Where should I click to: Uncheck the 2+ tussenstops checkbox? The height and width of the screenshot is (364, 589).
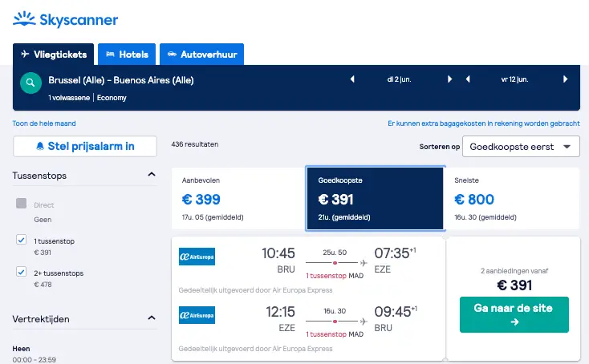[22, 271]
